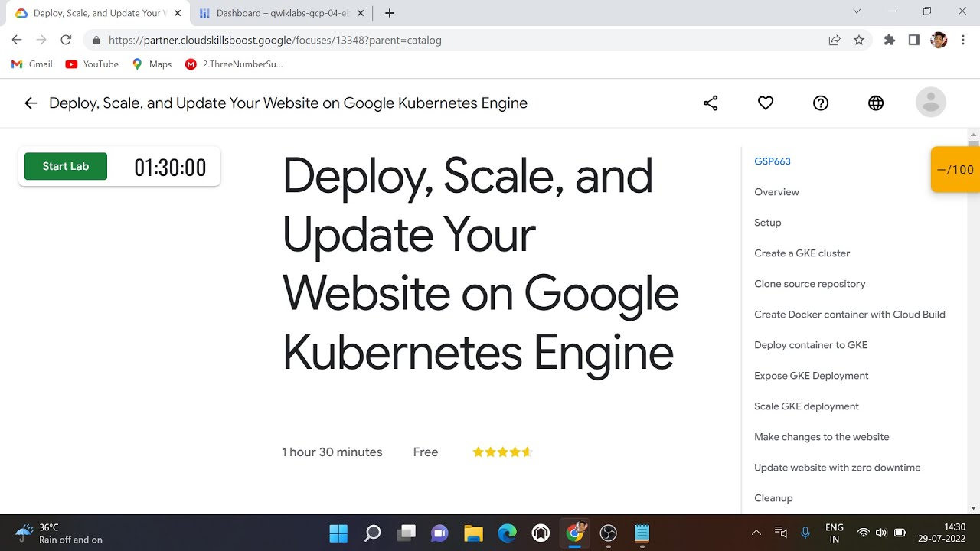Image resolution: width=980 pixels, height=551 pixels.
Task: Jump to Overview section
Action: [x=776, y=192]
